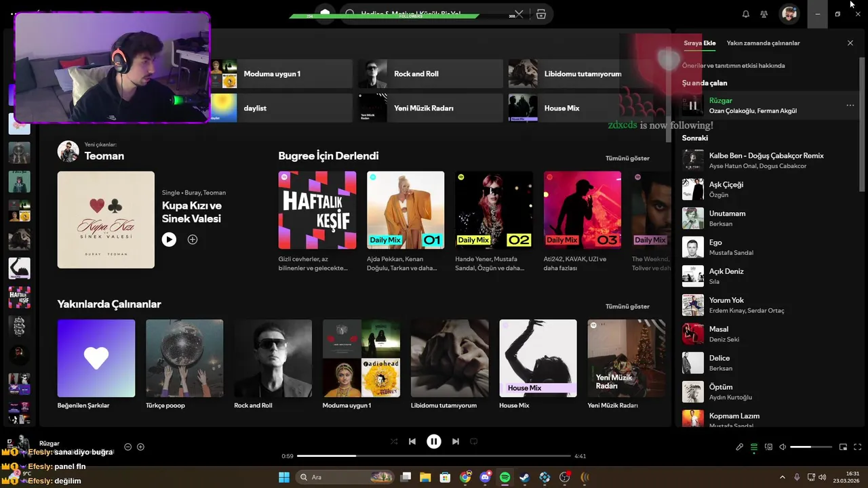Close the queue side panel
This screenshot has width=868, height=488.
(850, 43)
